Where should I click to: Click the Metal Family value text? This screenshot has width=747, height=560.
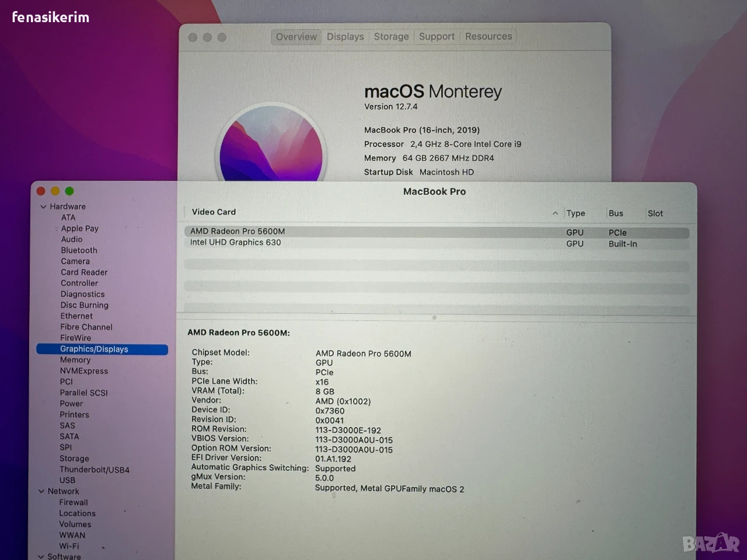click(390, 488)
